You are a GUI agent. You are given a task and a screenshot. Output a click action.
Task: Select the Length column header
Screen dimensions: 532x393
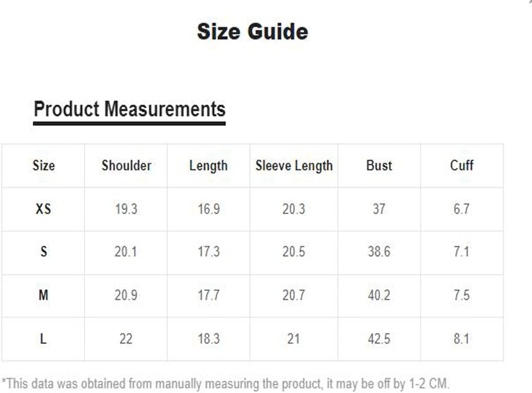209,166
